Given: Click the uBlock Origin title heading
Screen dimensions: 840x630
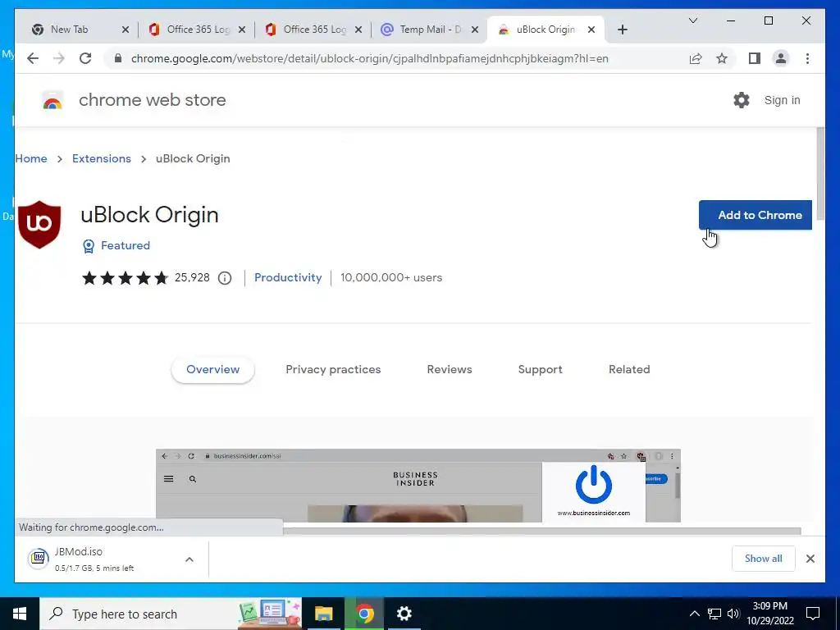Looking at the screenshot, I should (149, 215).
